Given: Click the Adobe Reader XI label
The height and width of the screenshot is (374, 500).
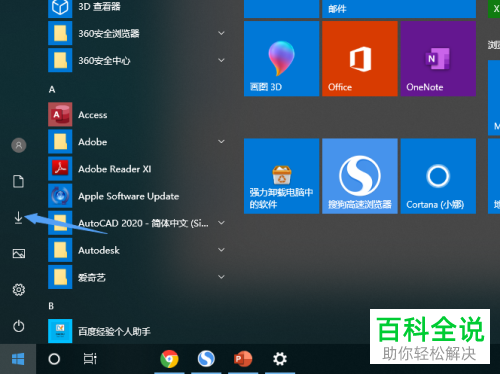Looking at the screenshot, I should (x=115, y=169).
